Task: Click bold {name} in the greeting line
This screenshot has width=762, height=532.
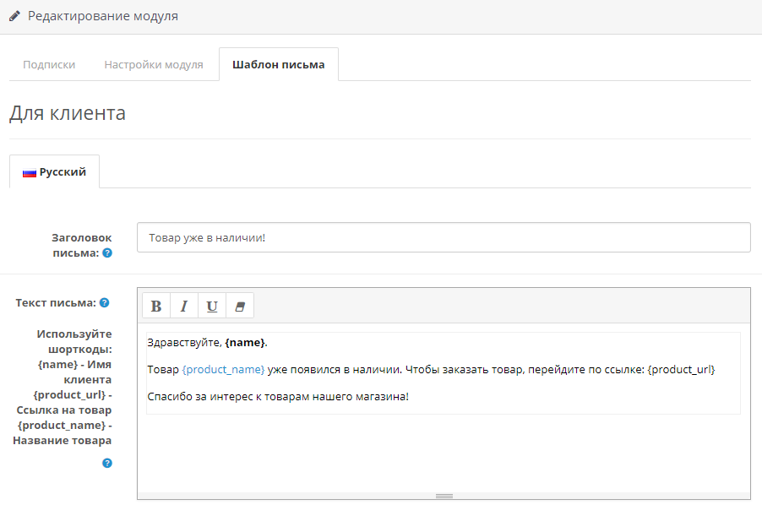Action: pyautogui.click(x=245, y=342)
